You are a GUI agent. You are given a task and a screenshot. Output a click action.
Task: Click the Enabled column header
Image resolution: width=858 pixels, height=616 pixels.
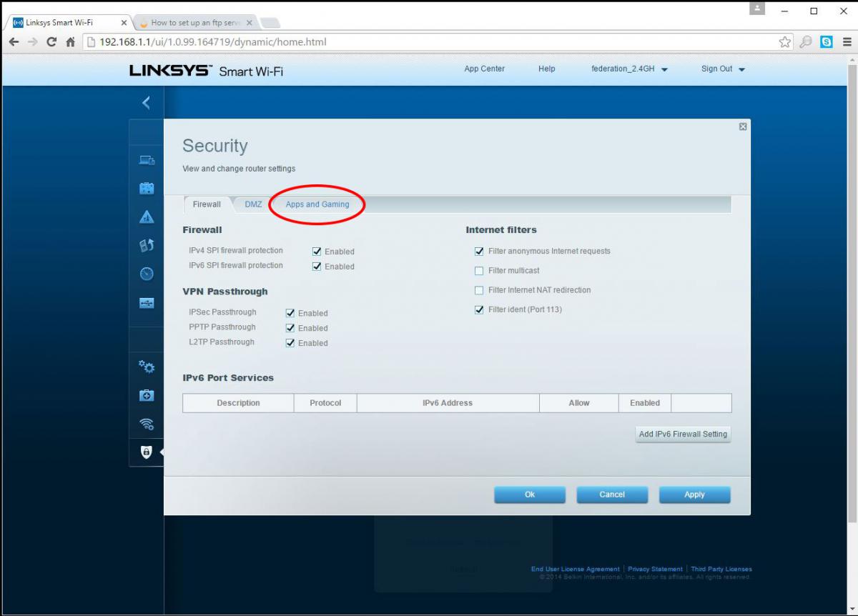pos(645,403)
